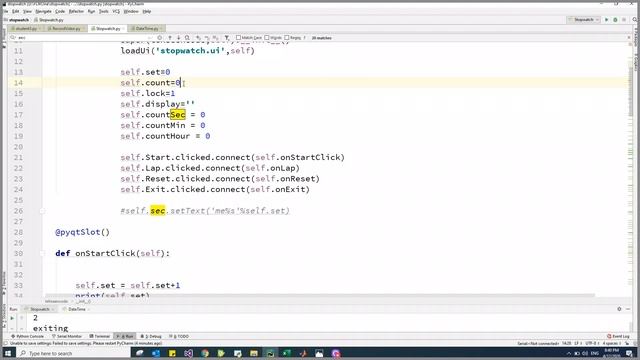Image resolution: width=640 pixels, height=360 pixels.
Task: Open the Python Console tool window
Action: (x=27, y=336)
